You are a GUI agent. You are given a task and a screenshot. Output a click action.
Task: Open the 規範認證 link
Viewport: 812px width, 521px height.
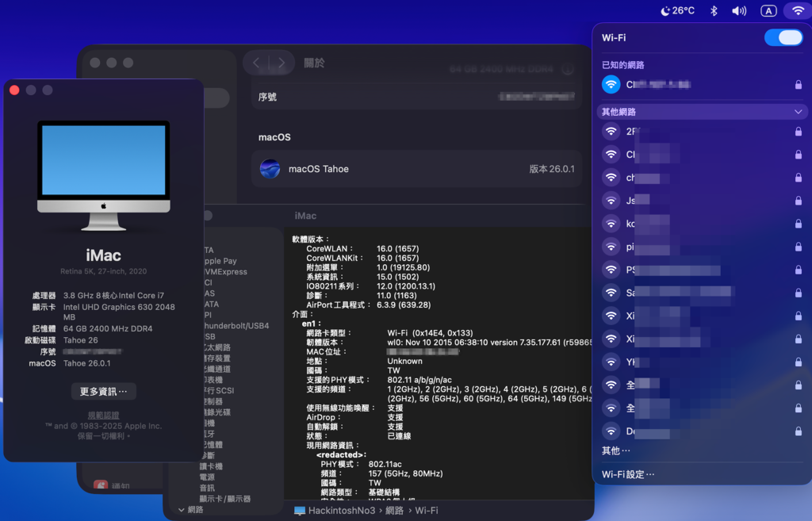pyautogui.click(x=104, y=416)
